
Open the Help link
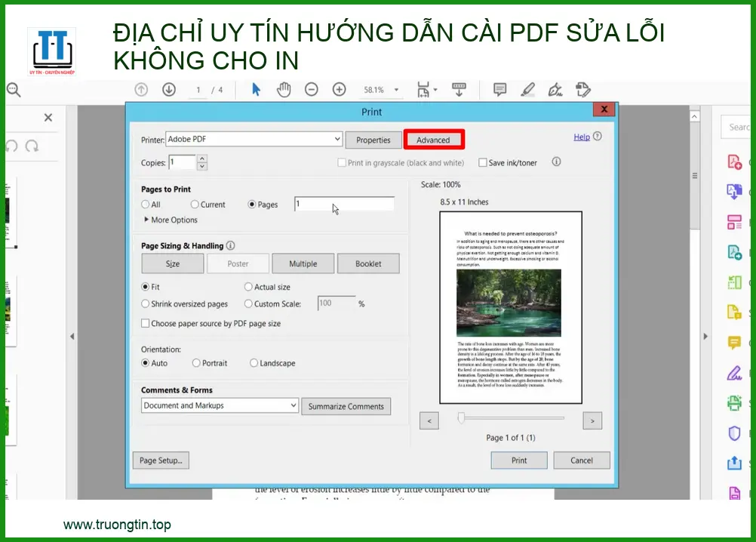[x=582, y=137]
